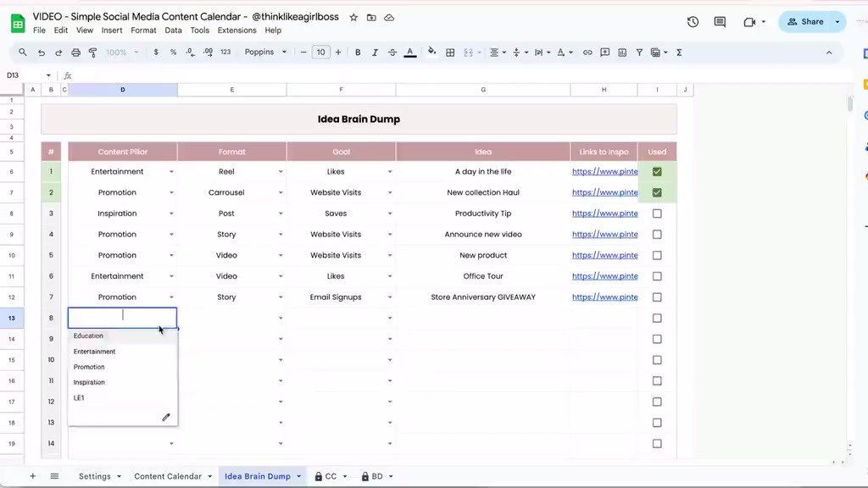Open Pinterest link for New product row

coord(604,255)
